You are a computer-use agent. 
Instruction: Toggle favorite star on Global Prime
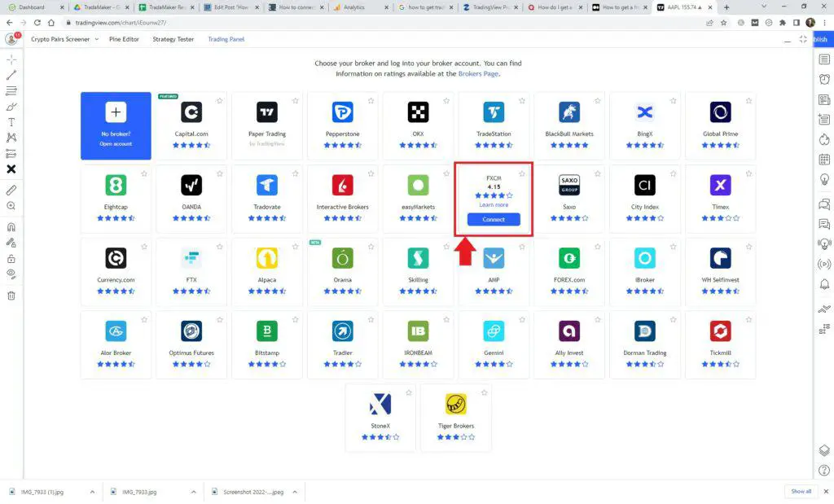coord(748,100)
